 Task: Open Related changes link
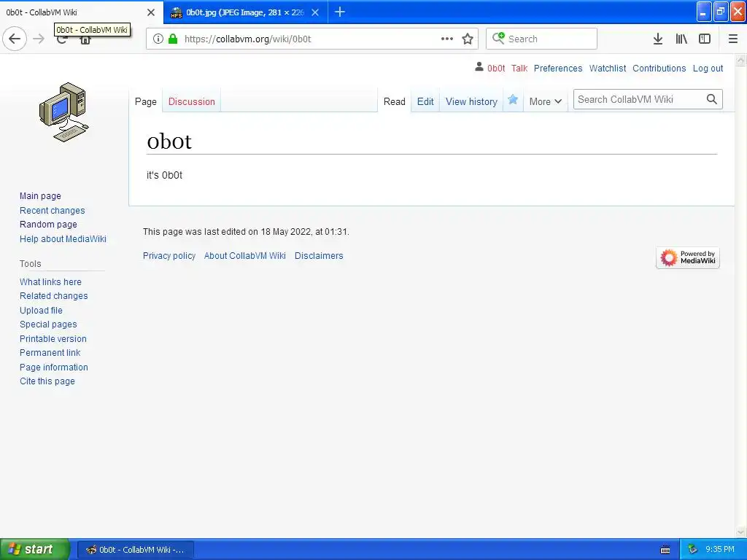(53, 296)
